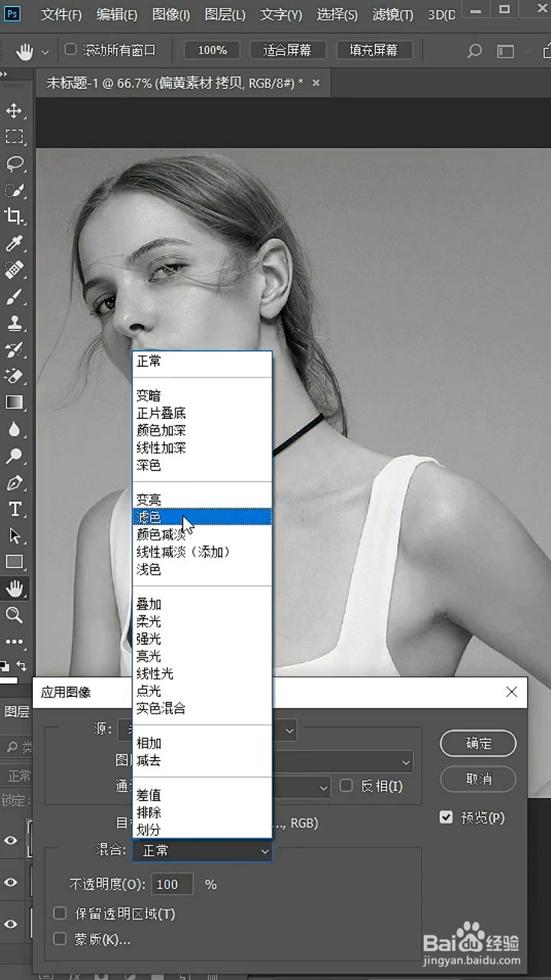551x980 pixels.
Task: Click the 填充屏幕 button
Action: tap(374, 51)
